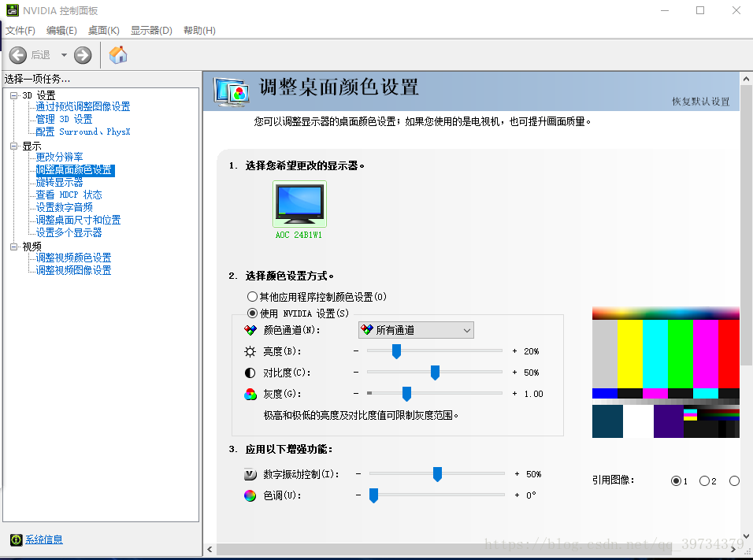Select 使用 NVIDIA 设置 radio button
The image size is (753, 560).
click(252, 313)
